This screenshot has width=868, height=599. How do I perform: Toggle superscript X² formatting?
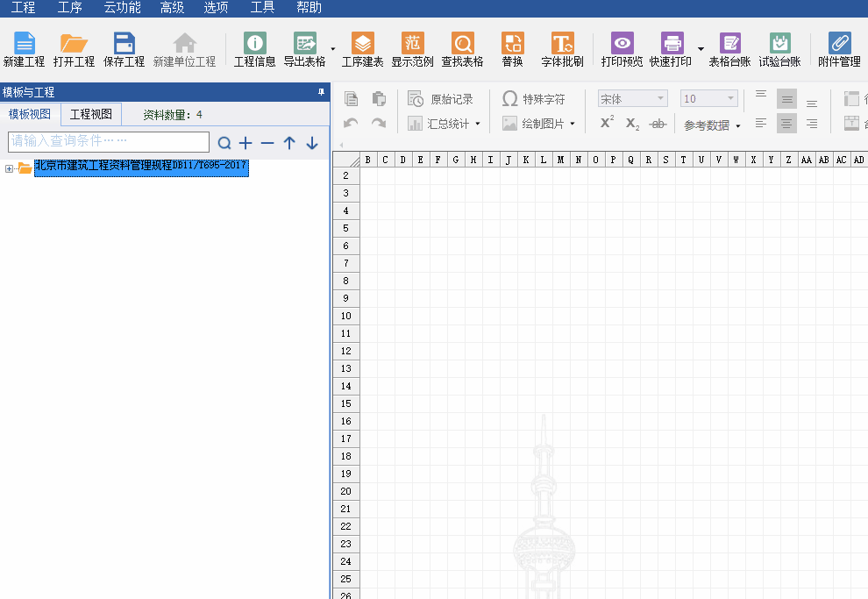(607, 124)
